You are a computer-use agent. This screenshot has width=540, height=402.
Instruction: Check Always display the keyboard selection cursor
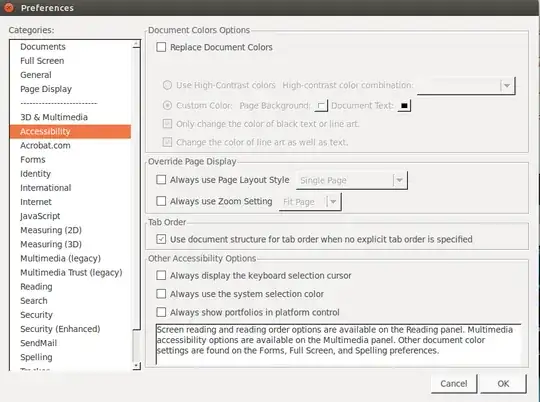161,275
